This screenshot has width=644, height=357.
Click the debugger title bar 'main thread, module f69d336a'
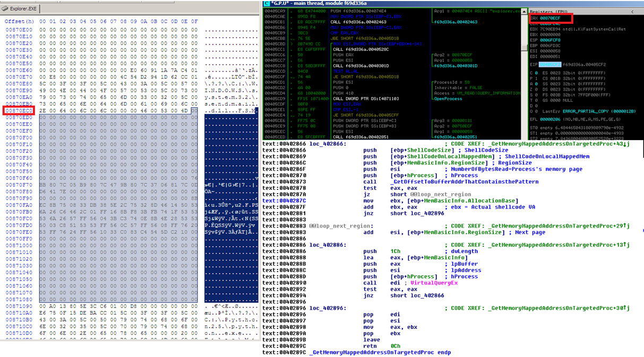tap(329, 4)
